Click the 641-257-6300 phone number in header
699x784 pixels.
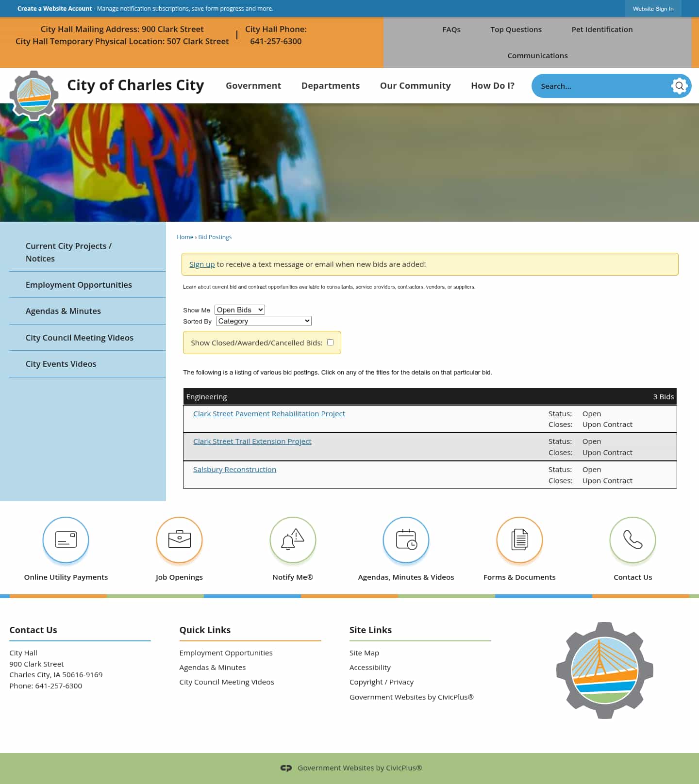tap(276, 41)
